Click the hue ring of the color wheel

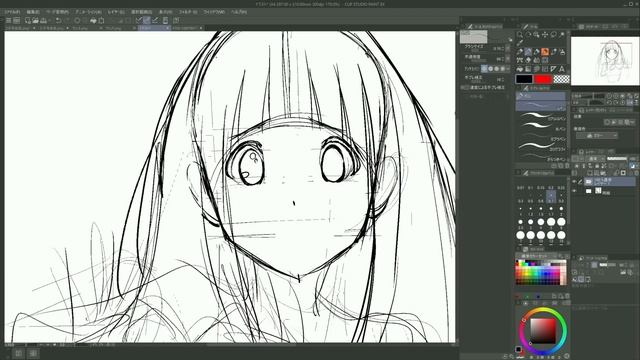[543, 310]
